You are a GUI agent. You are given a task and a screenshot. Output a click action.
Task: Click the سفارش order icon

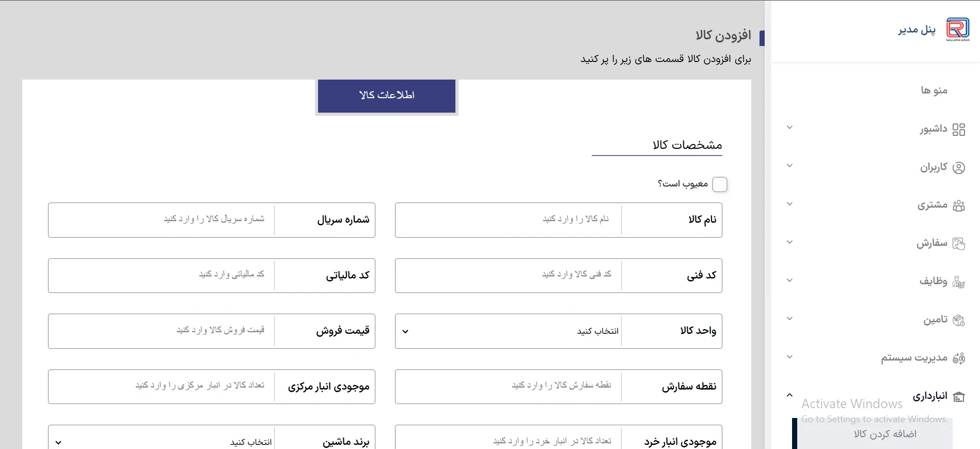958,243
